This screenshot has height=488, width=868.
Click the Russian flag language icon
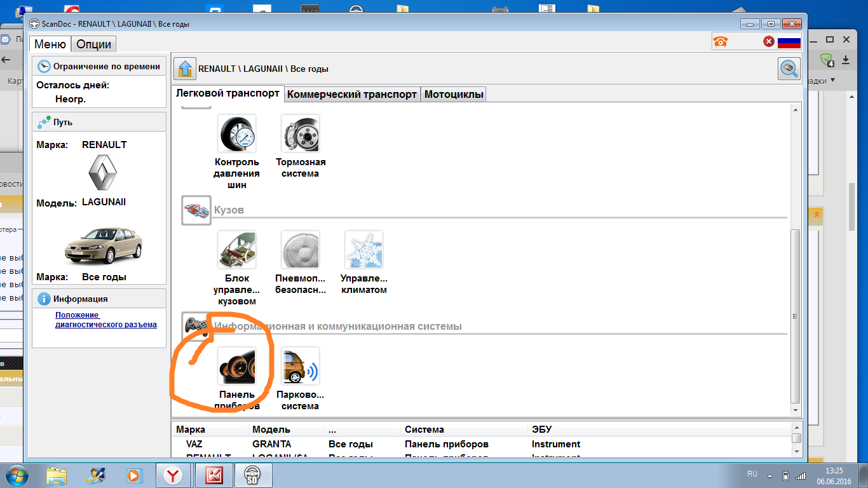(x=789, y=42)
